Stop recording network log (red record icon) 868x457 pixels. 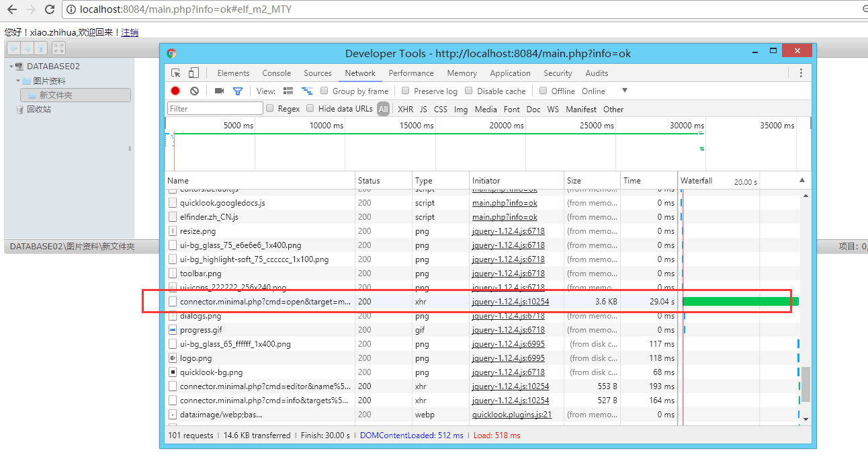click(175, 91)
